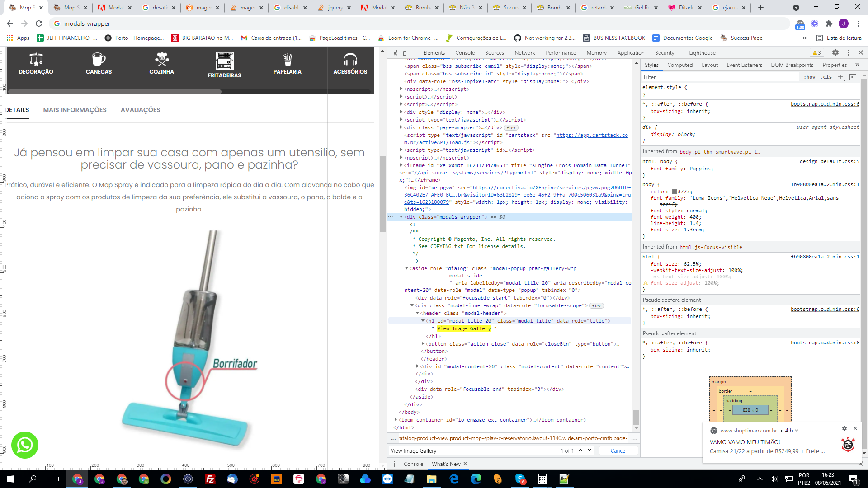Open DevTools settings with the gear icon
This screenshot has width=868, height=488.
(x=835, y=53)
